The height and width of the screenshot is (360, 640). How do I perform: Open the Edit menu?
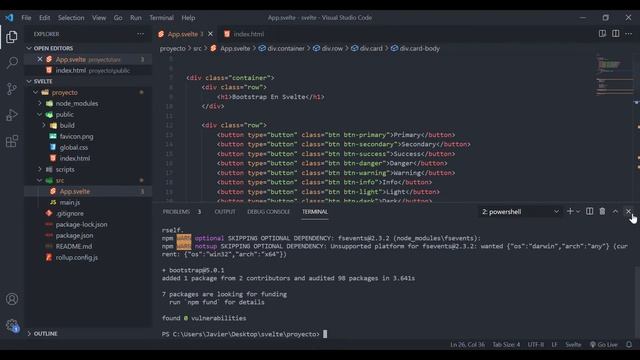click(44, 18)
